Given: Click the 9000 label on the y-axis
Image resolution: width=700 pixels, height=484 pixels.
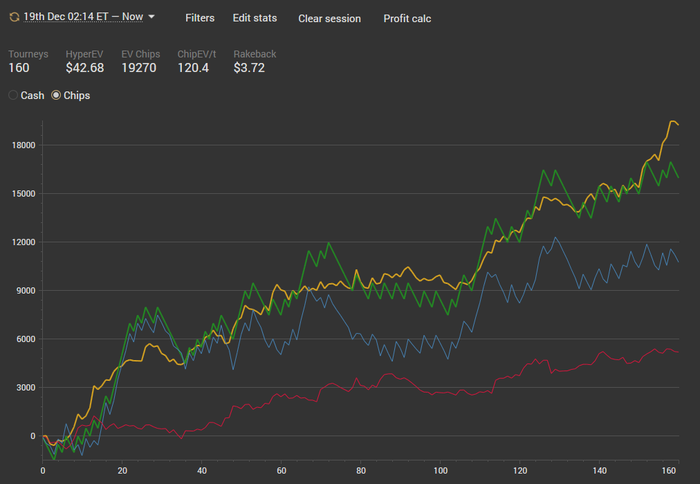Looking at the screenshot, I should (x=24, y=291).
